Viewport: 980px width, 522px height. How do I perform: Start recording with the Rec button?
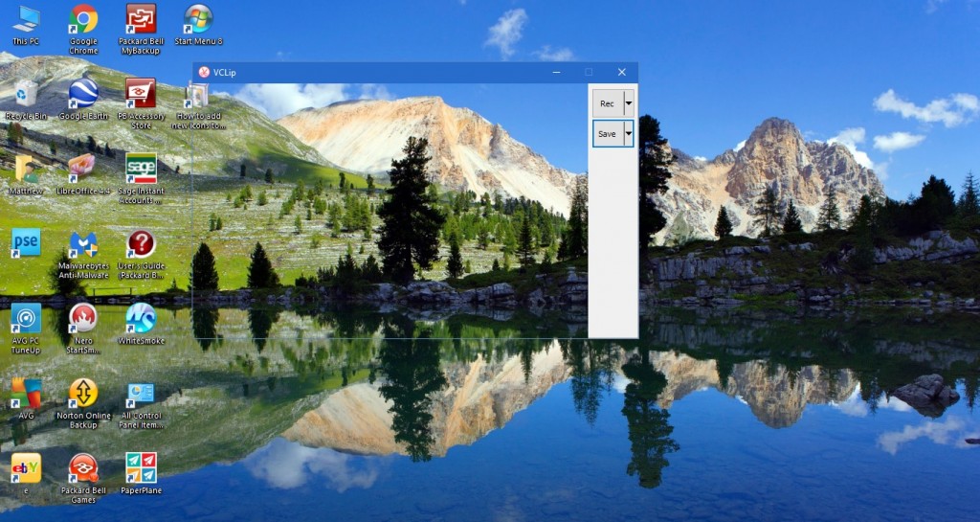(608, 103)
